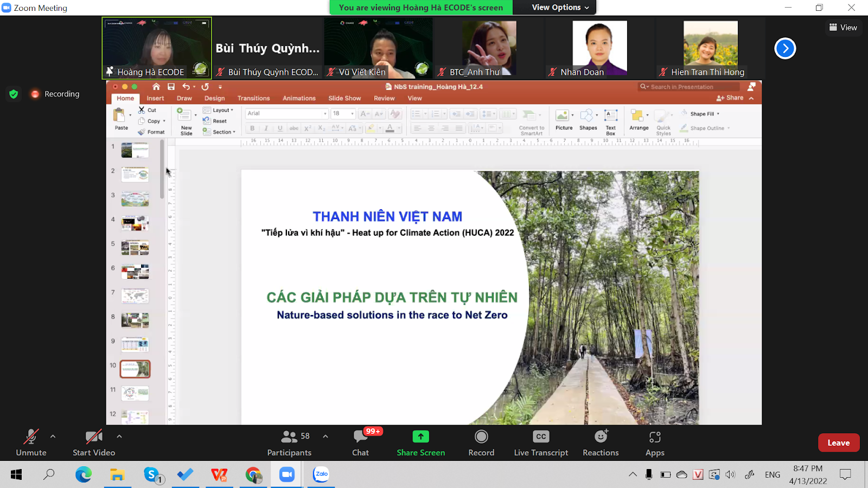Viewport: 868px width, 488px height.
Task: Change Zoom gallery layout with View button
Action: tap(843, 27)
